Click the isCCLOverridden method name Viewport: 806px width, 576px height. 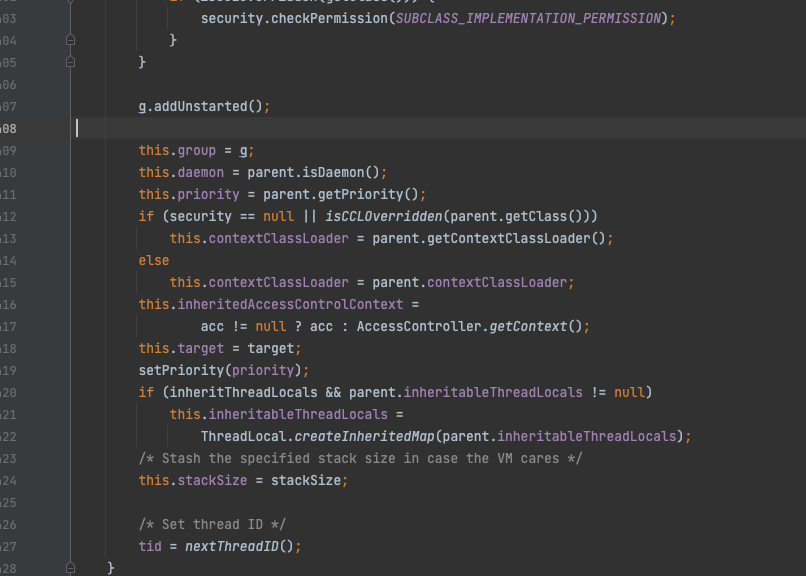pos(383,216)
